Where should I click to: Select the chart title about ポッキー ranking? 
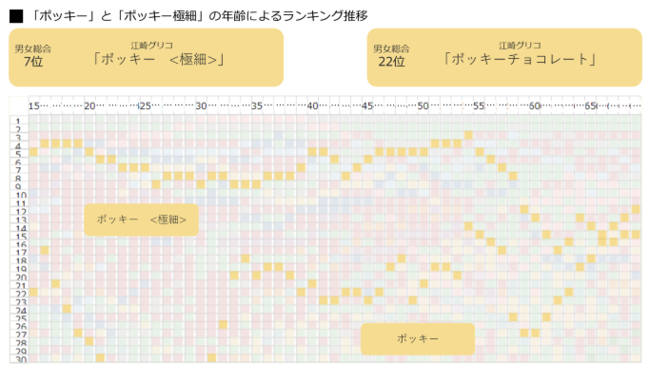(199, 16)
